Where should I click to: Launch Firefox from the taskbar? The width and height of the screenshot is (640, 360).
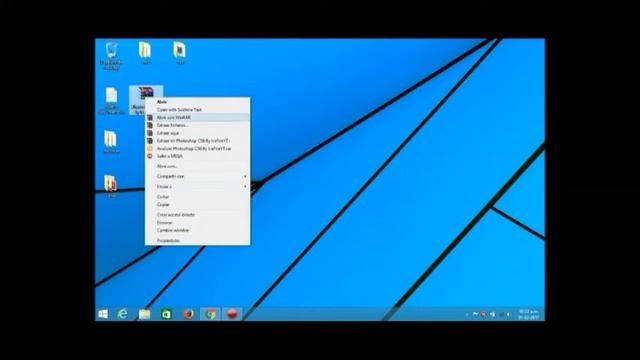pyautogui.click(x=188, y=314)
